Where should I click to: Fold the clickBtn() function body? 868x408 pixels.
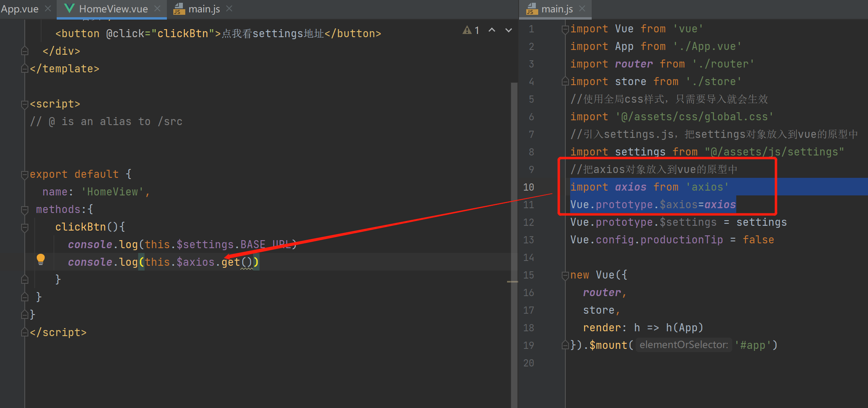(x=25, y=227)
